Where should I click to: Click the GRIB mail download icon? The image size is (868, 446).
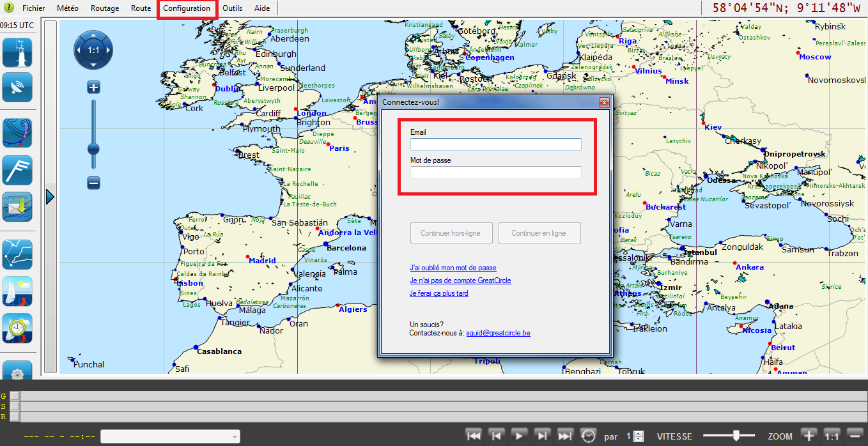[17, 207]
